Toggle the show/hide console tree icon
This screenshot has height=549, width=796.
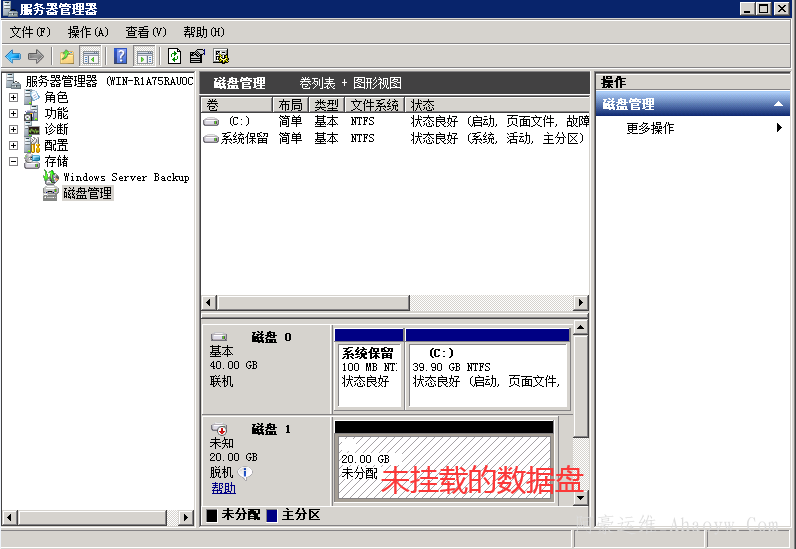tap(91, 56)
